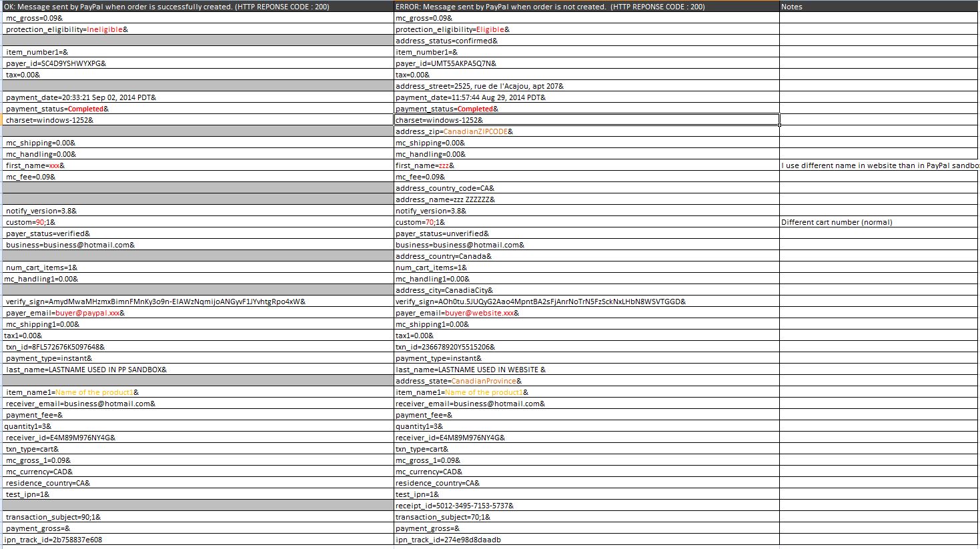Click cell ipn_track_id=2b758837e608
Image resolution: width=980 pixels, height=549 pixels.
click(x=198, y=540)
